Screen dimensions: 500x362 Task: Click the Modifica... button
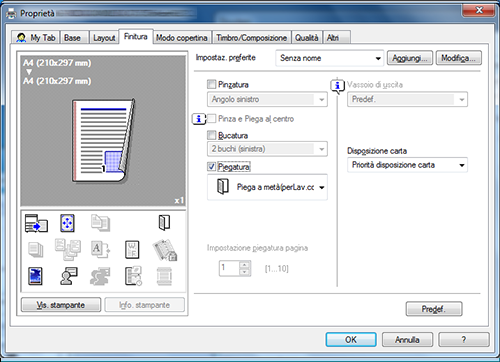(459, 58)
